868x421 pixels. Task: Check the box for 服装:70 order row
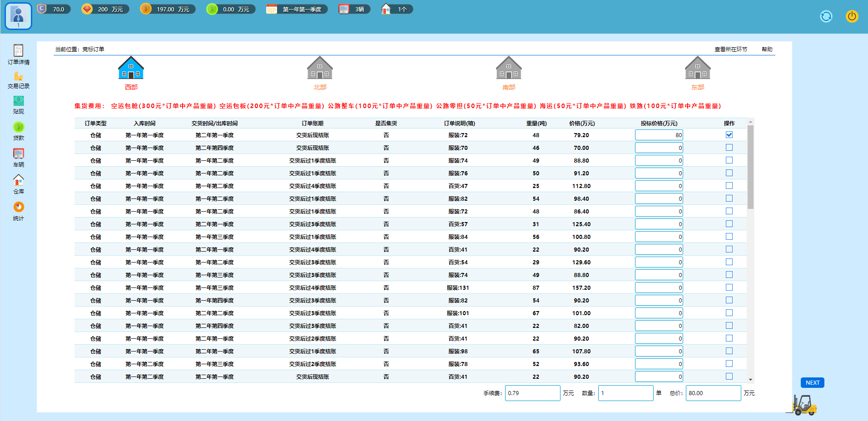729,148
